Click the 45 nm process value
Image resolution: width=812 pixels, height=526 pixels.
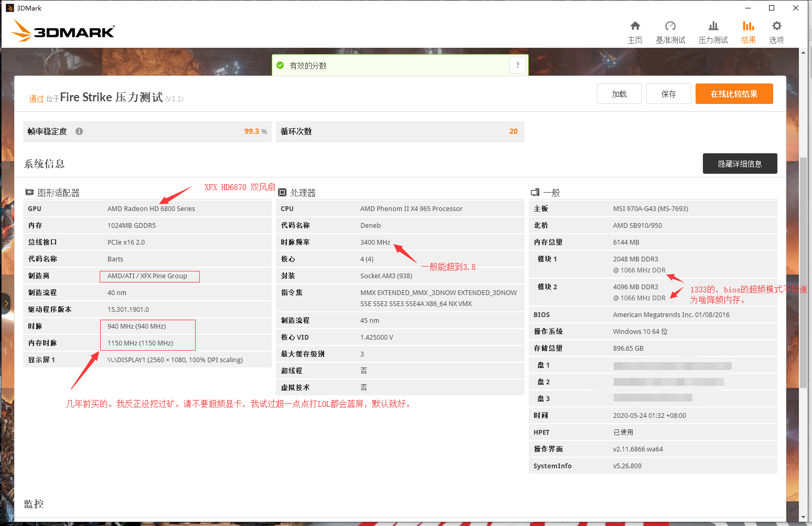(x=369, y=320)
